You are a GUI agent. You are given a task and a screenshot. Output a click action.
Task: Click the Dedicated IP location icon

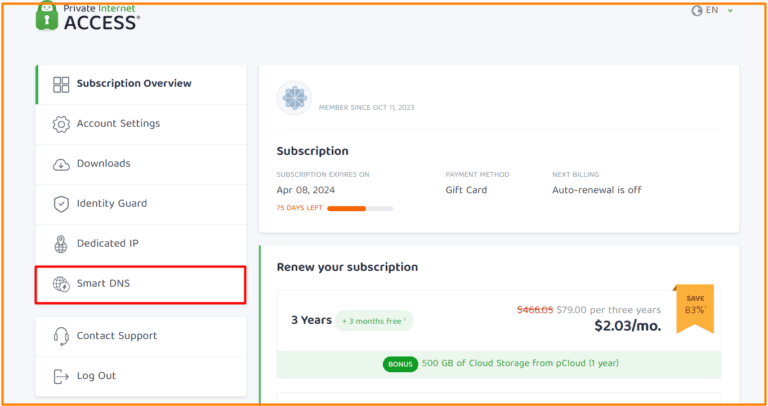(60, 244)
